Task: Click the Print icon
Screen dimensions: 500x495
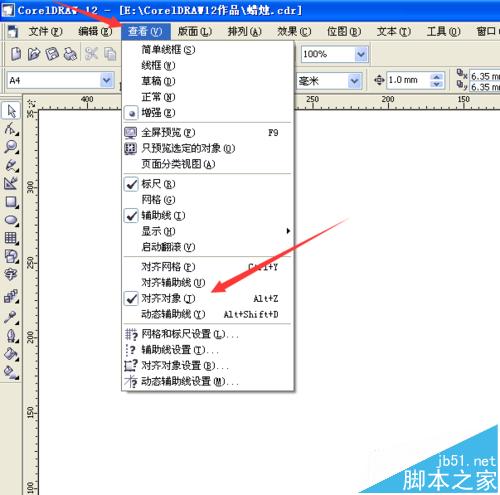Action: 70,54
